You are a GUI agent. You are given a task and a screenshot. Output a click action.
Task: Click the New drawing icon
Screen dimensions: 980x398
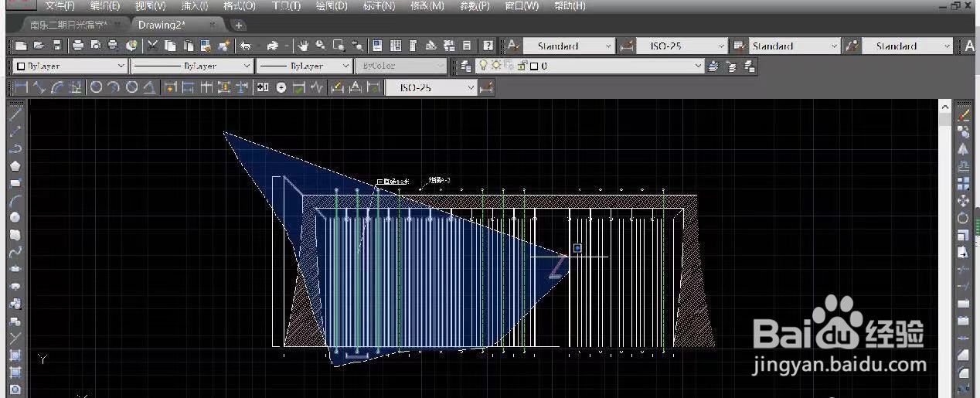click(21, 46)
